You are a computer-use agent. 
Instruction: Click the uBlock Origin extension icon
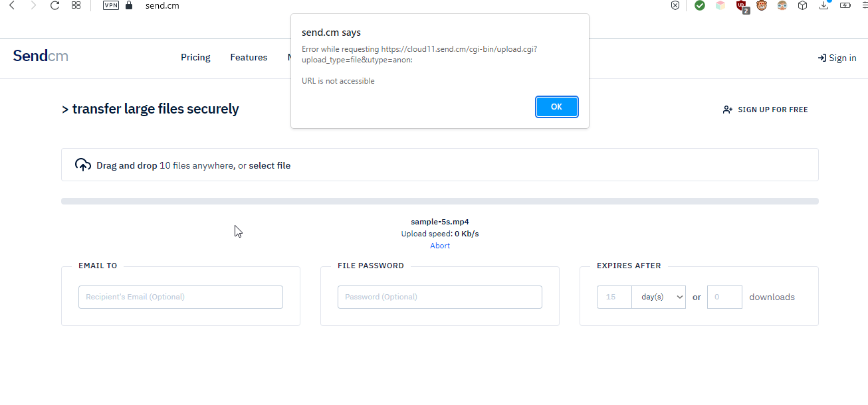[x=742, y=5]
